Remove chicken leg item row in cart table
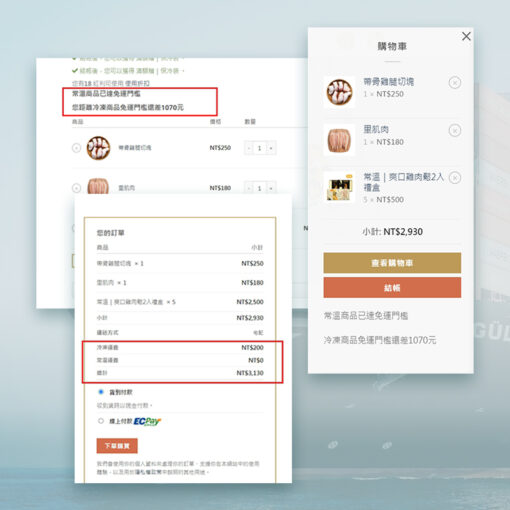Screen dimensions: 510x510 [x=76, y=148]
